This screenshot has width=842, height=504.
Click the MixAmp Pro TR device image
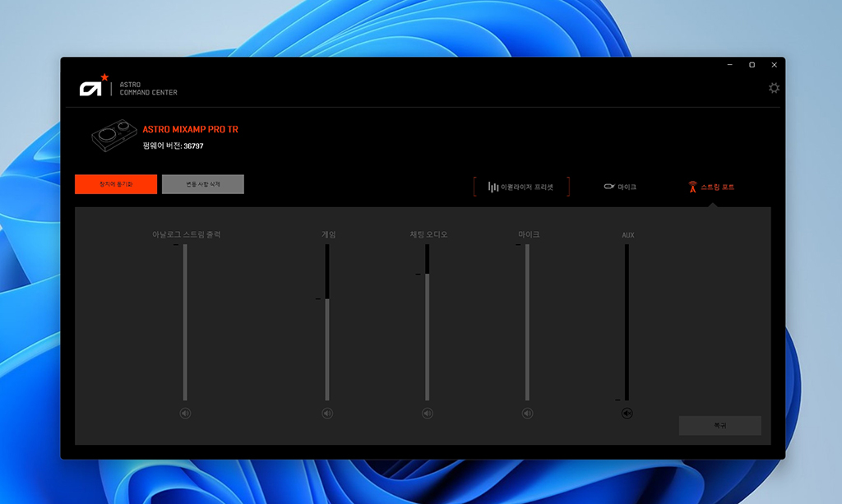click(x=113, y=136)
